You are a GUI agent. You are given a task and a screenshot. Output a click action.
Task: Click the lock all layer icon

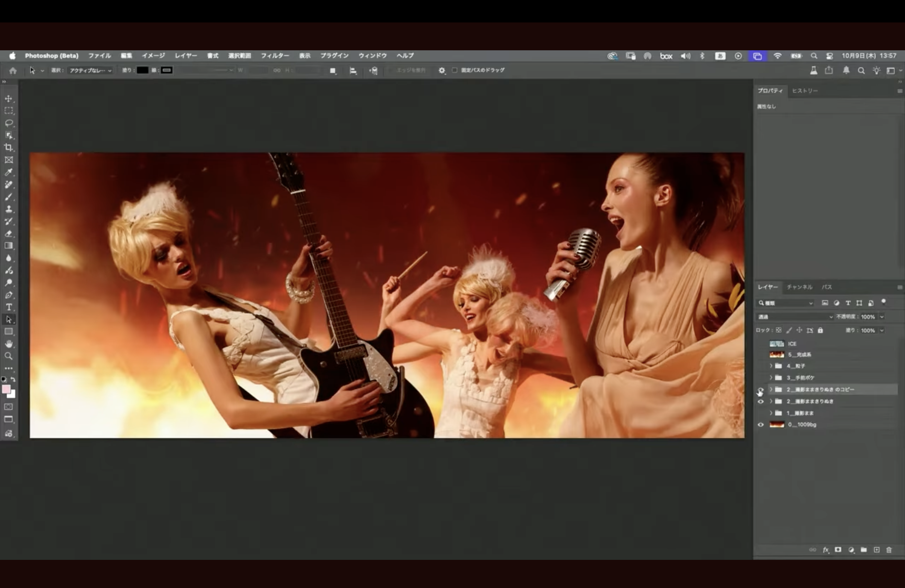coord(820,330)
